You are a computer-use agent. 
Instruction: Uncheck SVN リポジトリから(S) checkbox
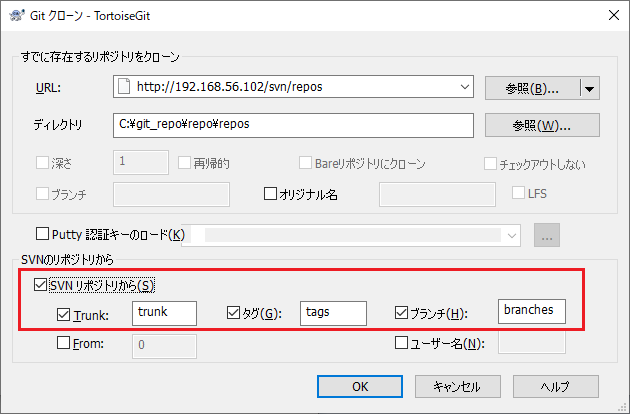click(x=40, y=285)
